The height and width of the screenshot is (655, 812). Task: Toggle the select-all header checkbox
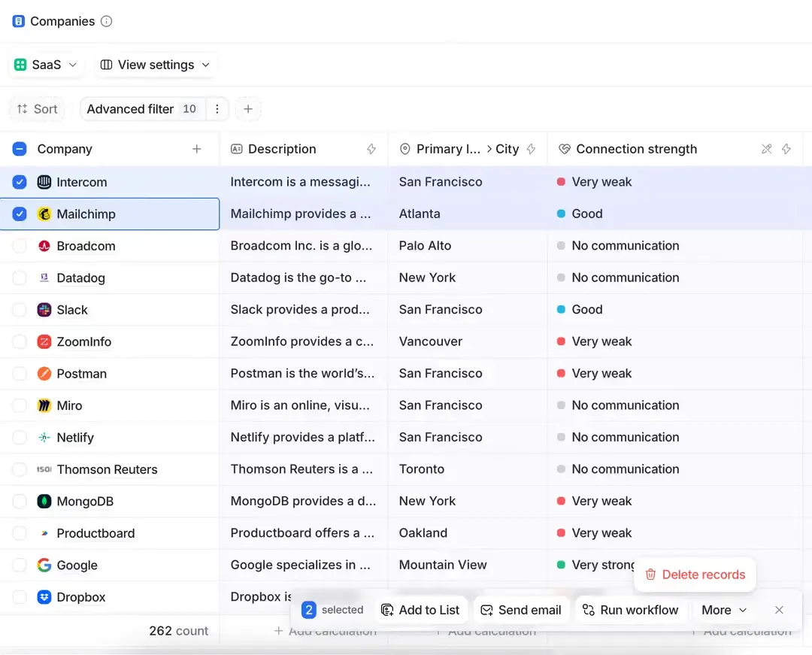(19, 149)
